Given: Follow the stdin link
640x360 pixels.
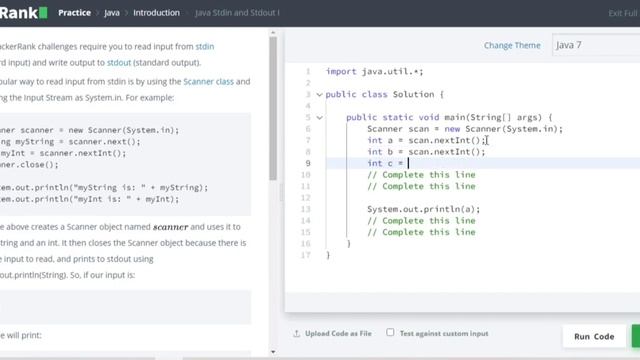Looking at the screenshot, I should 204,47.
